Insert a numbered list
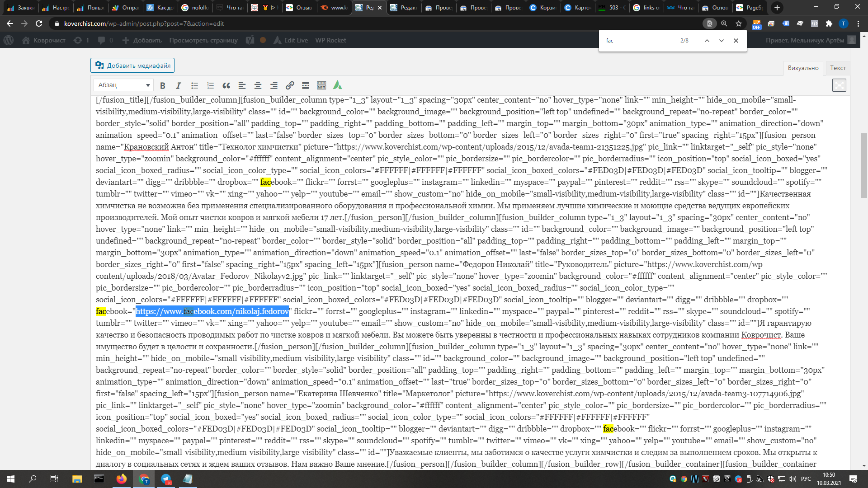This screenshot has width=868, height=488. [x=210, y=85]
